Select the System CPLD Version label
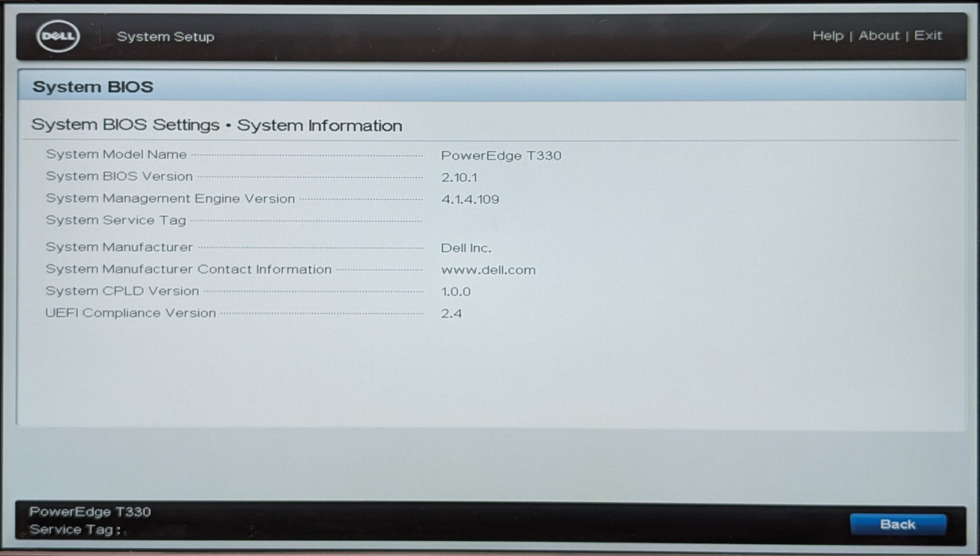The height and width of the screenshot is (556, 980). (122, 292)
